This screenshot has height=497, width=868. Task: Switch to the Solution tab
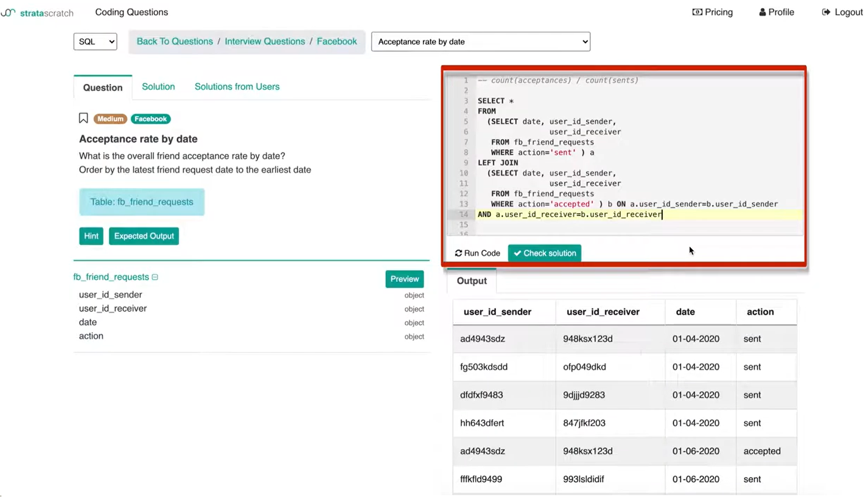point(158,86)
